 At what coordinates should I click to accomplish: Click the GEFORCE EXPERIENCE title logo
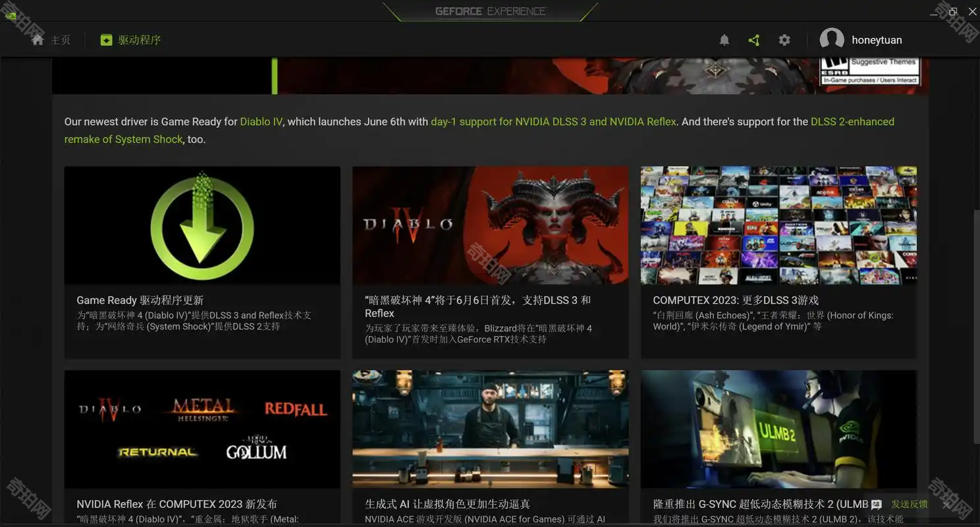[491, 11]
